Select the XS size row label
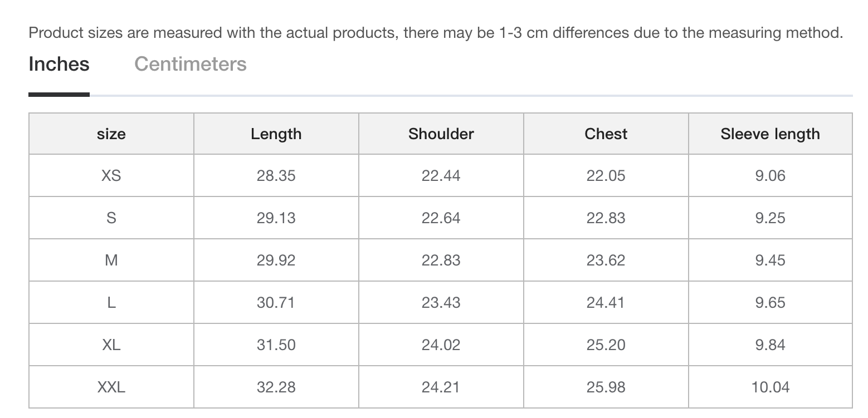Viewport: 868px width, 418px height. pos(111,176)
